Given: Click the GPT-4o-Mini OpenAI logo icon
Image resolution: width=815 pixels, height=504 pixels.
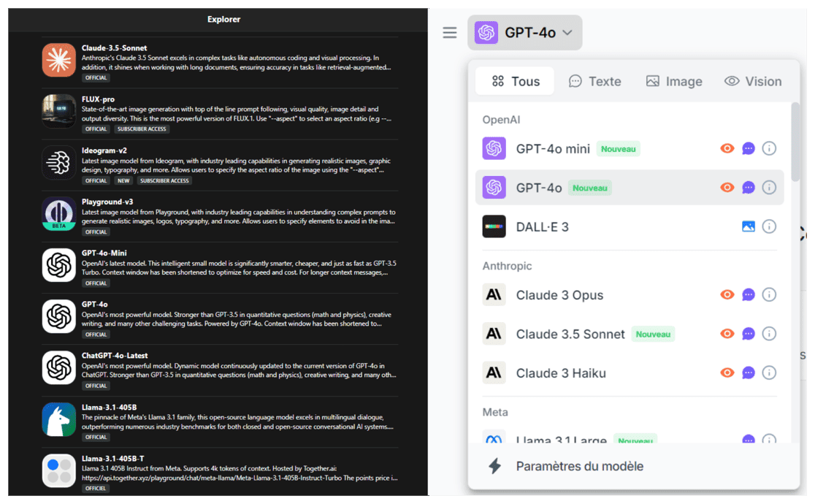Looking at the screenshot, I should tap(58, 264).
